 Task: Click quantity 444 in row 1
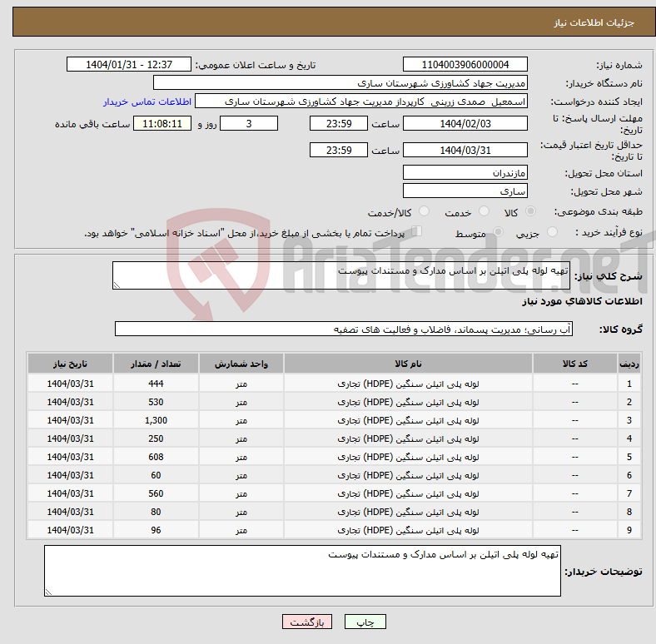(x=156, y=384)
